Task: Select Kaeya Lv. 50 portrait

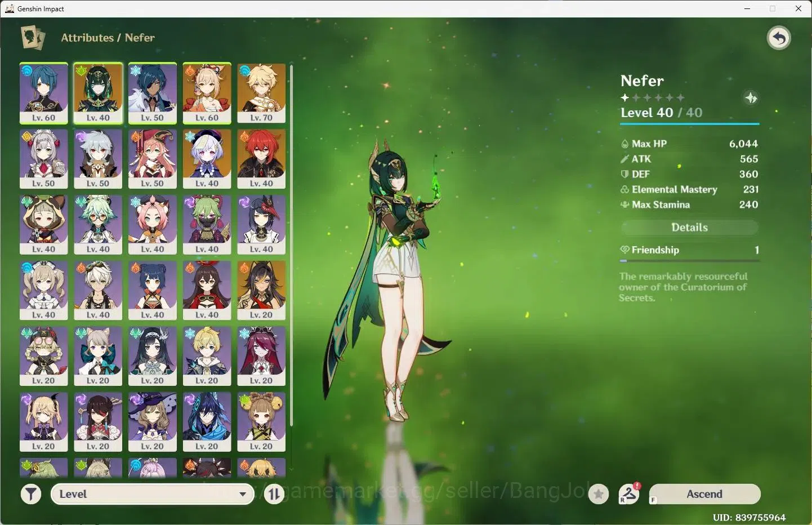Action: pyautogui.click(x=153, y=93)
